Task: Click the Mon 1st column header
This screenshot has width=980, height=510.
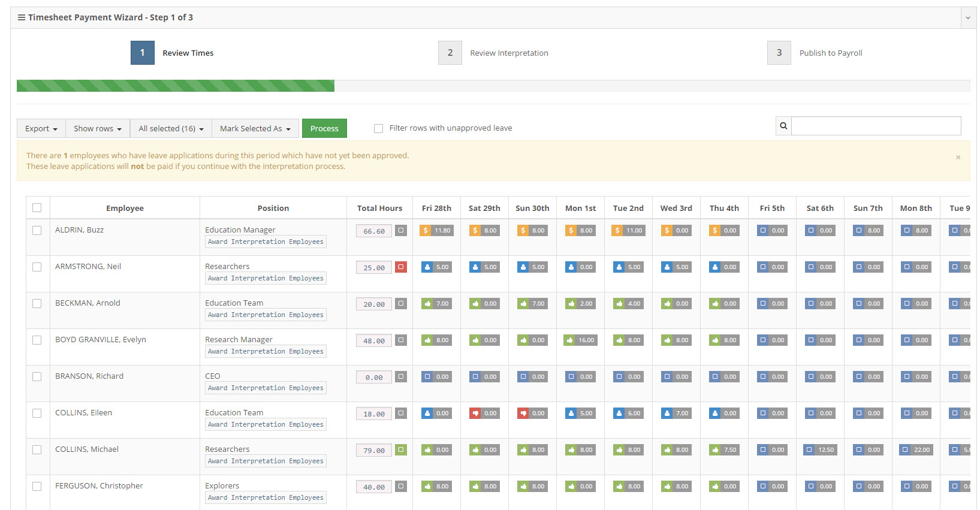Action: pos(580,208)
